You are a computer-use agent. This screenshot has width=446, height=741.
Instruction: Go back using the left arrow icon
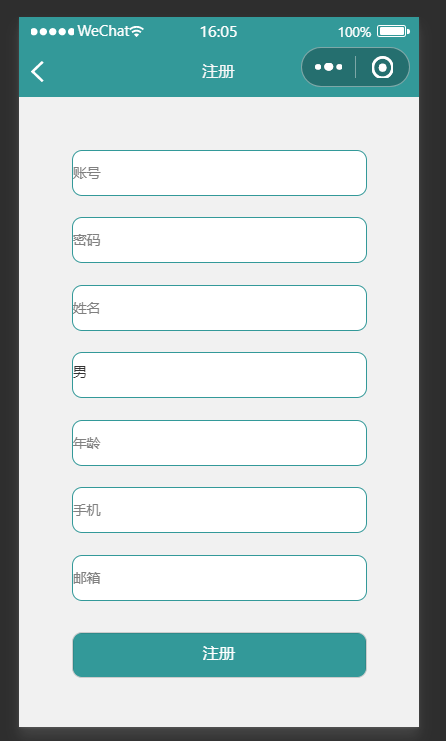click(x=37, y=71)
